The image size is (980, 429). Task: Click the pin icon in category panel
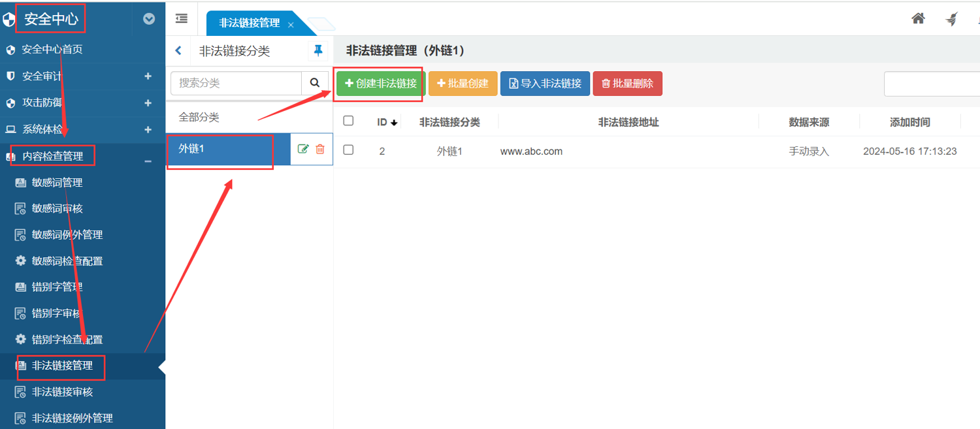[318, 51]
